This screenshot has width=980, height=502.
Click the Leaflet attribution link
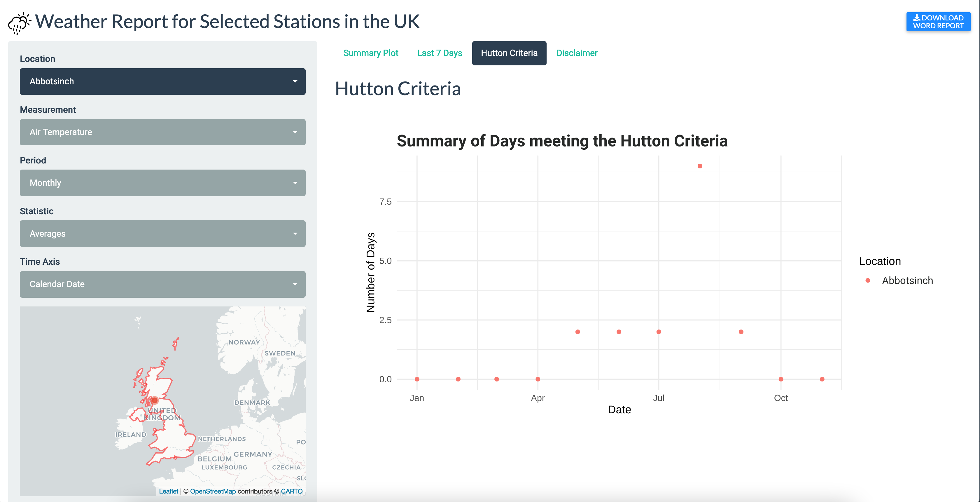click(169, 491)
